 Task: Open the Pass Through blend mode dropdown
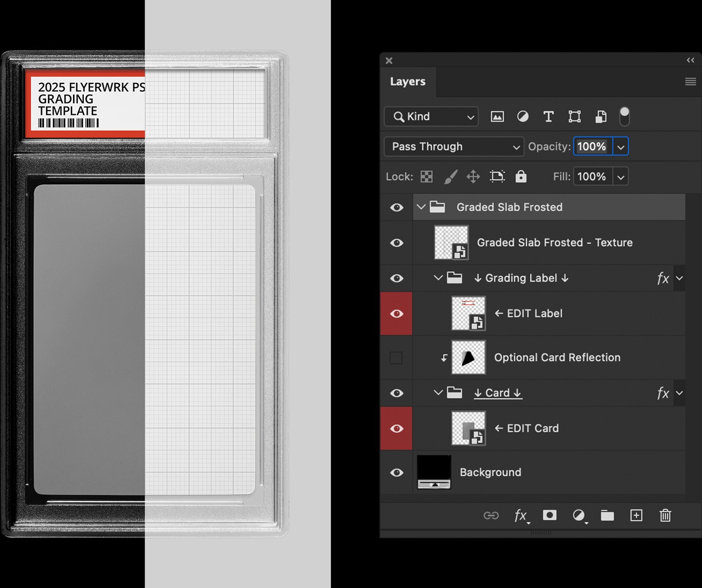[453, 146]
